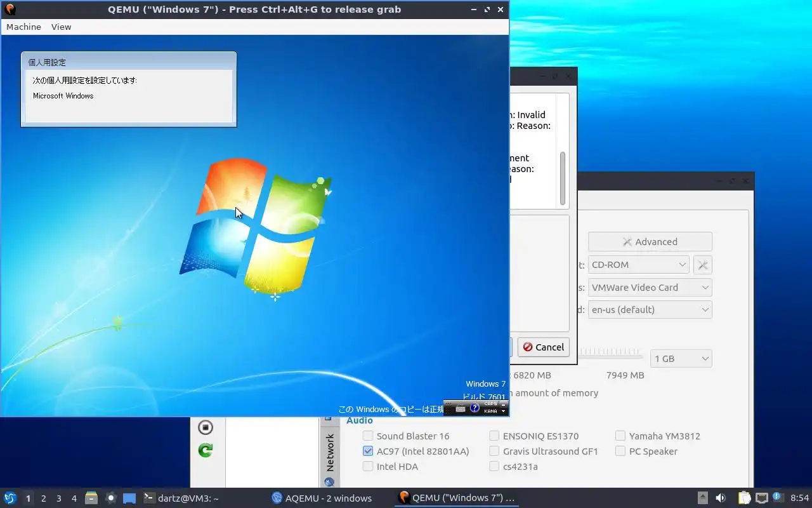The height and width of the screenshot is (508, 812).
Task: Click the volume speaker icon in tray
Action: [721, 498]
